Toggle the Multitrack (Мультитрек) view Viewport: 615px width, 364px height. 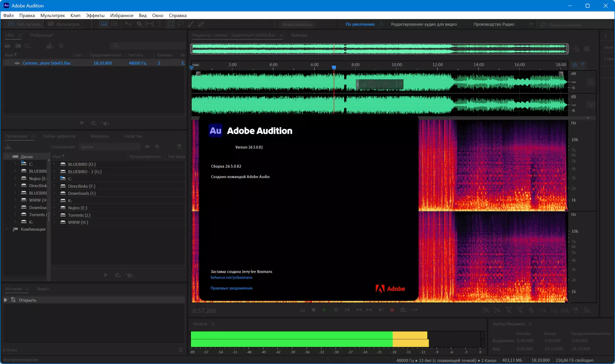click(64, 24)
